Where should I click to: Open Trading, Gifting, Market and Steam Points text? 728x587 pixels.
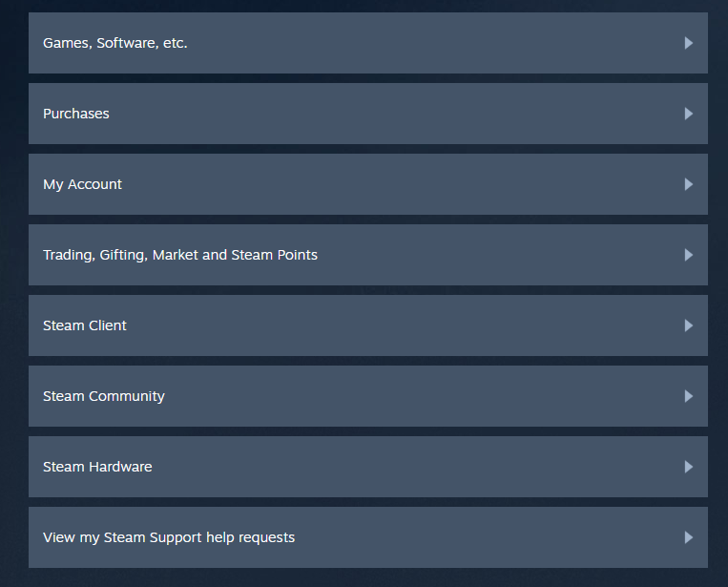pyautogui.click(x=180, y=255)
